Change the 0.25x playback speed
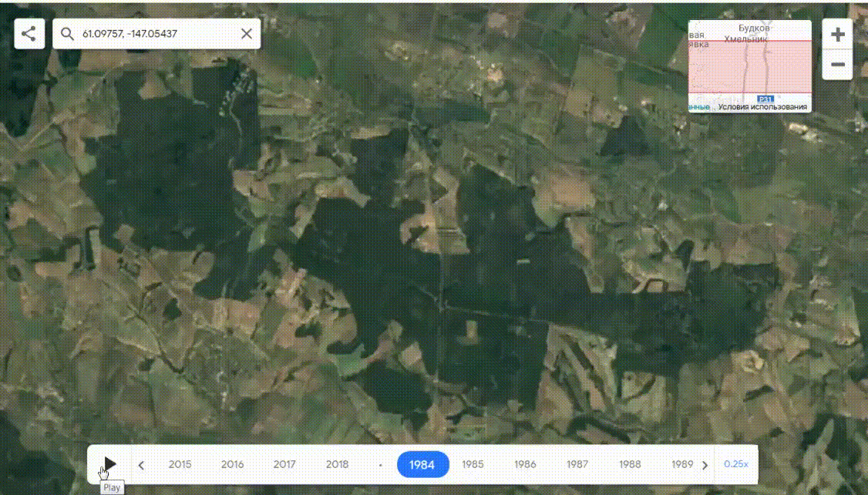 click(735, 464)
